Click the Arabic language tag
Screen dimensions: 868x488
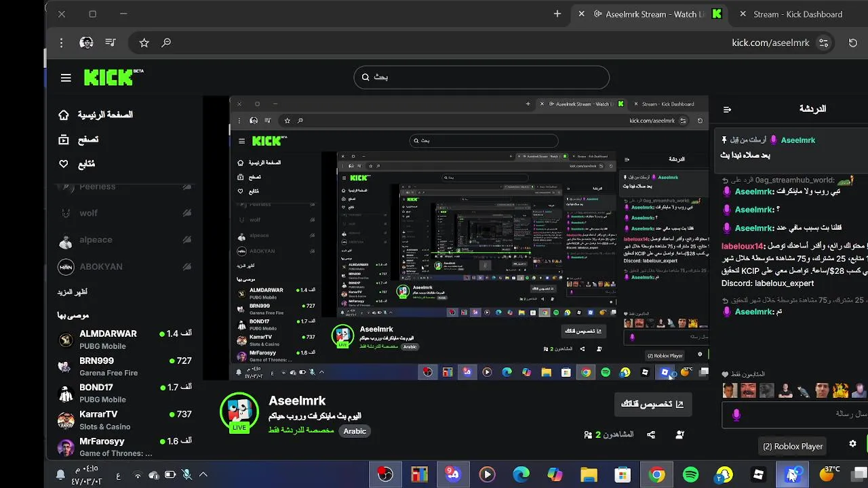click(355, 431)
